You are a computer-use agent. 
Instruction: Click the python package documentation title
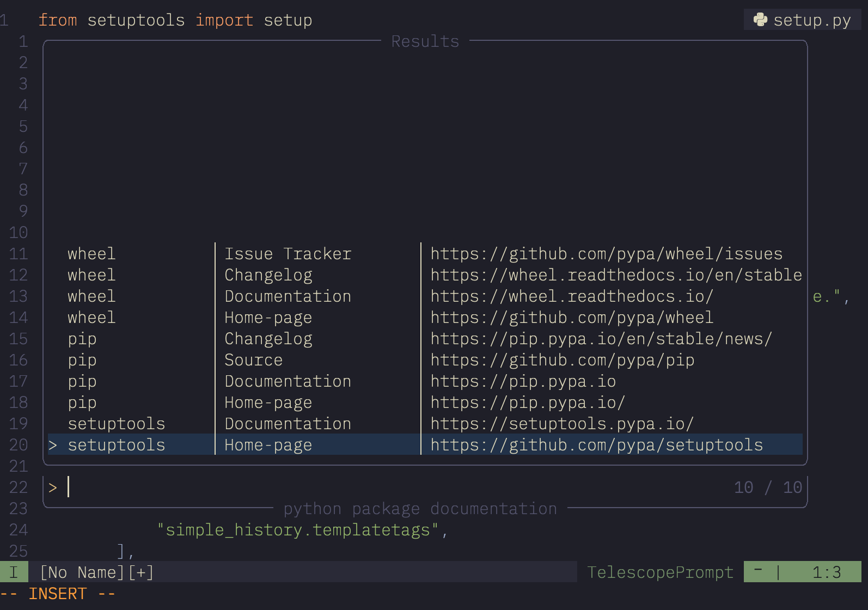(x=420, y=509)
